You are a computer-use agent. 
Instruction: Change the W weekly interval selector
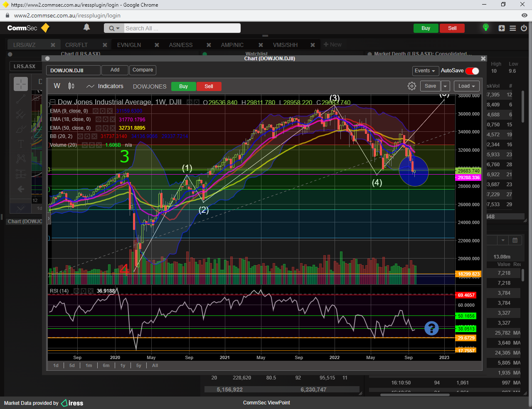[57, 86]
